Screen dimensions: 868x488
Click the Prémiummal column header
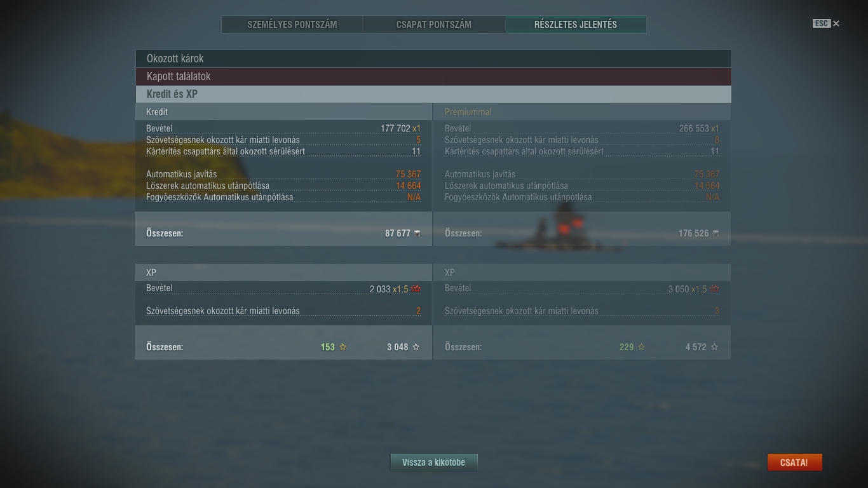click(468, 112)
